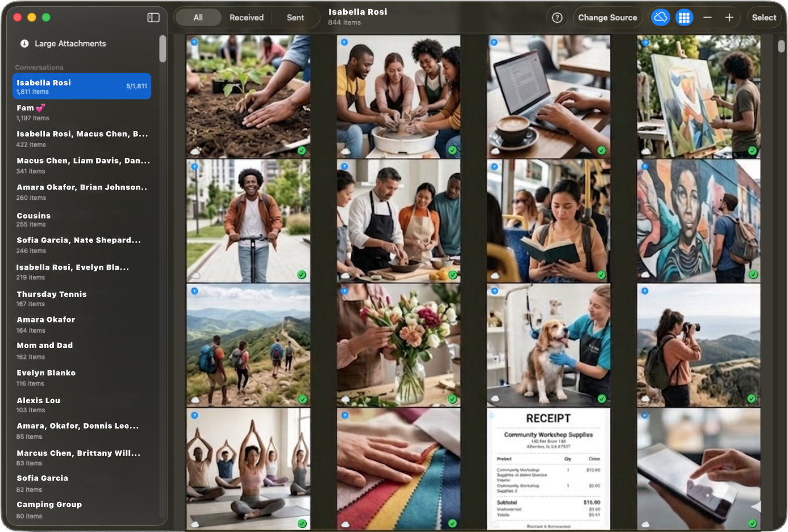The height and width of the screenshot is (532, 788).
Task: Click the Change Source button
Action: [x=607, y=18]
